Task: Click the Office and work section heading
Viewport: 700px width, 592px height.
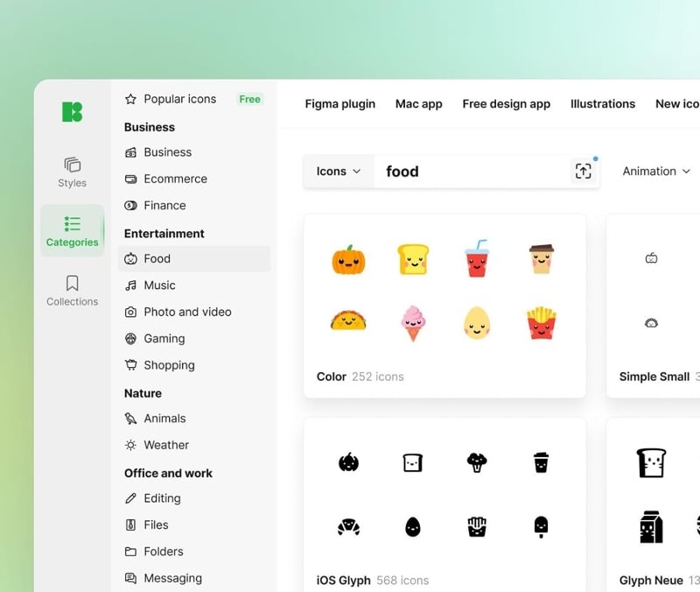Action: pyautogui.click(x=168, y=473)
